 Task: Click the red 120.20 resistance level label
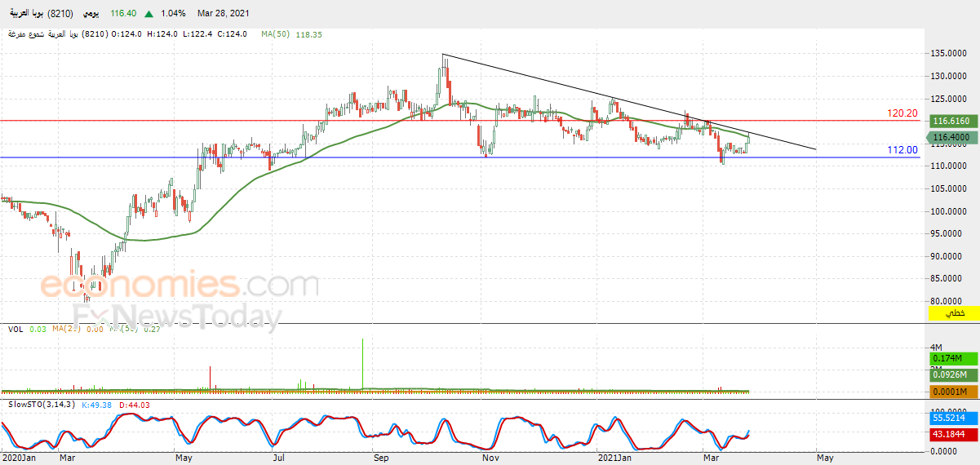(902, 113)
